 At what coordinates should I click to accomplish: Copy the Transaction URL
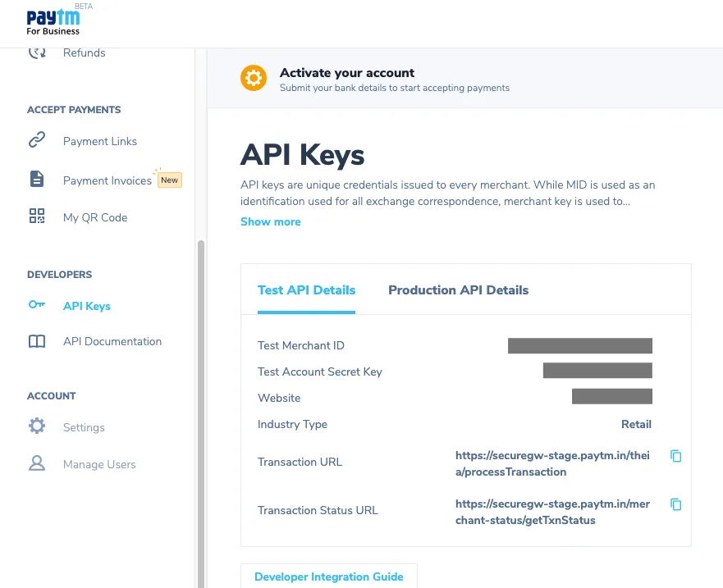pyautogui.click(x=676, y=456)
